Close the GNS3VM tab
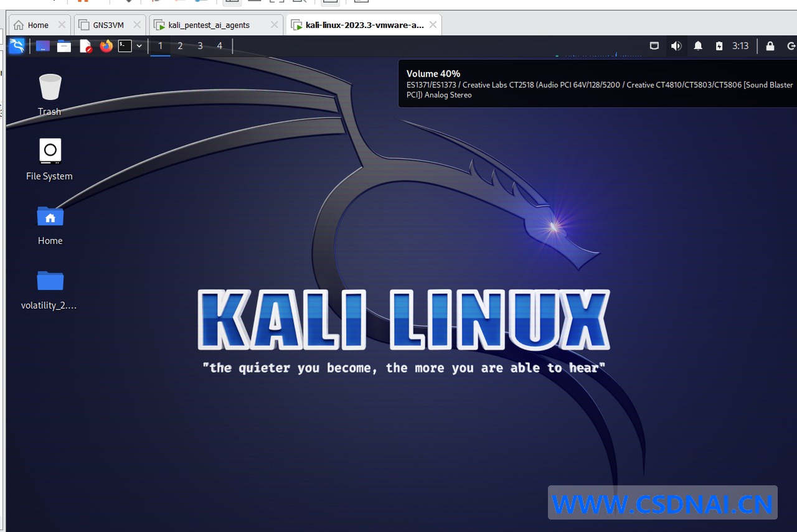Screen dimensions: 797x532 (136, 25)
